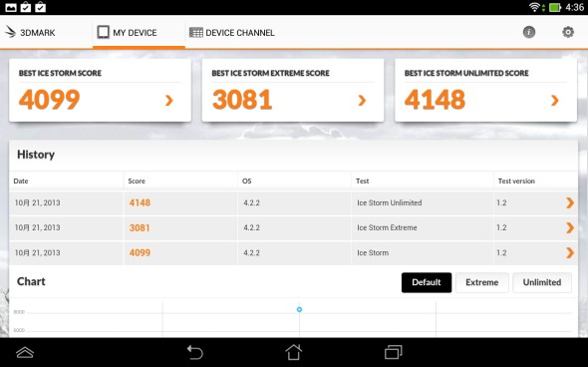Tap the up-chevron in the navigation bar
588x367 pixels.
pyautogui.click(x=25, y=352)
